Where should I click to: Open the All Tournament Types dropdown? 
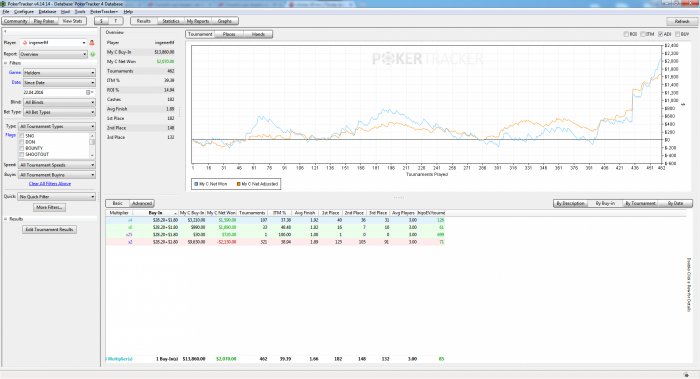click(57, 126)
